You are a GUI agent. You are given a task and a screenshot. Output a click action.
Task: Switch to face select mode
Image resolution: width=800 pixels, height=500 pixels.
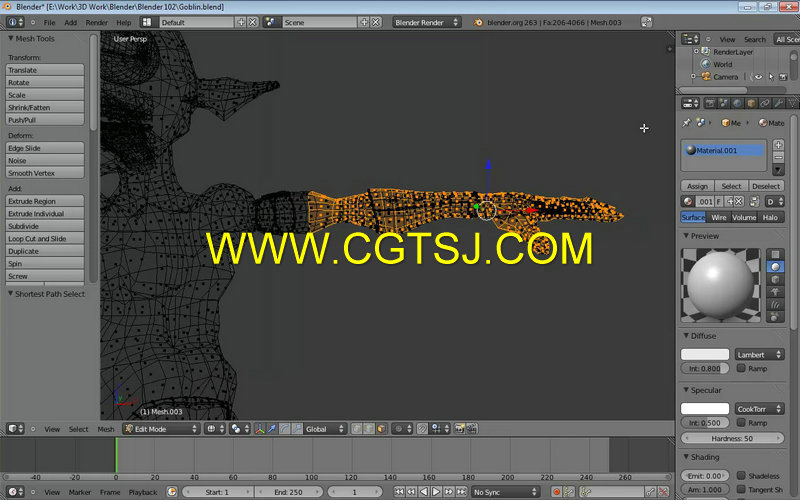381,429
